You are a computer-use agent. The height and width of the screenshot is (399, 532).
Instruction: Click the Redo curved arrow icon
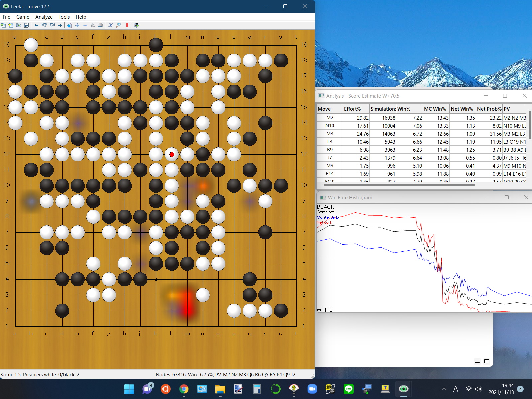click(52, 25)
